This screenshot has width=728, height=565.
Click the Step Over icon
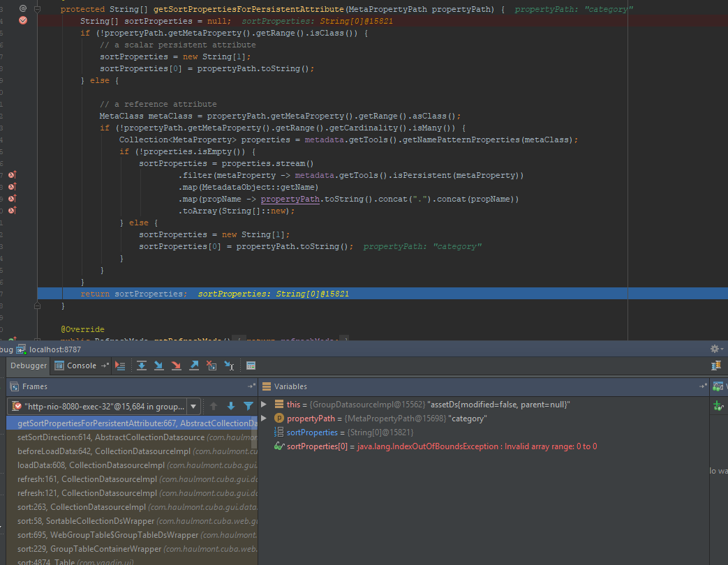(142, 366)
